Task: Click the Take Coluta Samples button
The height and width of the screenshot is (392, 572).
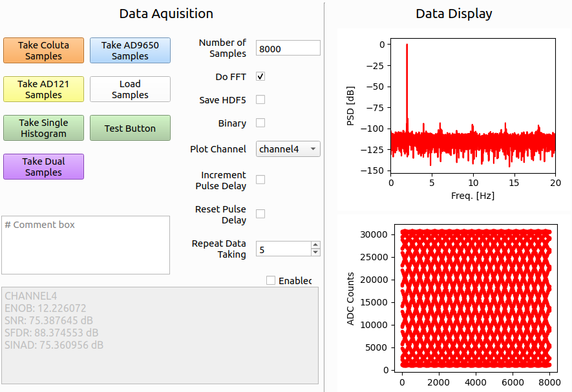Action: (44, 50)
